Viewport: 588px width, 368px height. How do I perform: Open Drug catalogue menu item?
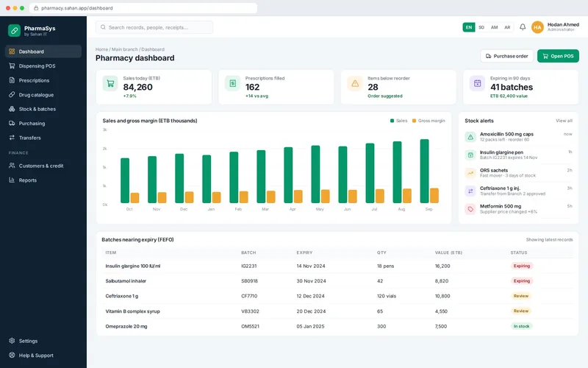(x=43, y=94)
